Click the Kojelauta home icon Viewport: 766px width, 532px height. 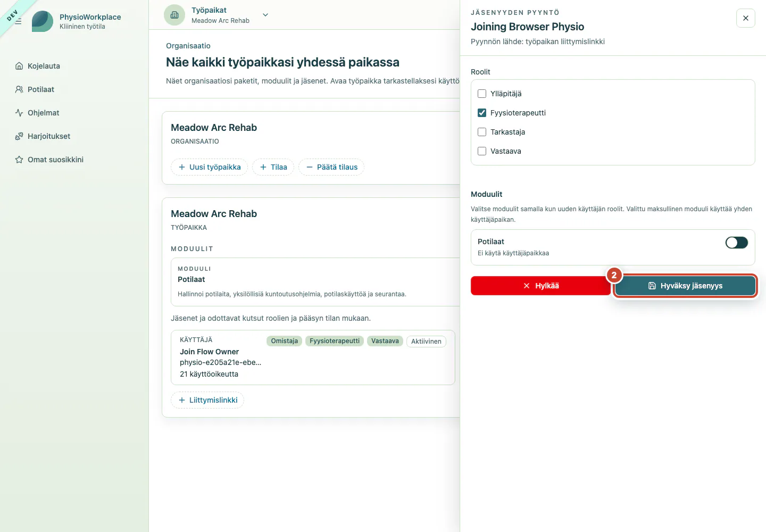tap(19, 66)
